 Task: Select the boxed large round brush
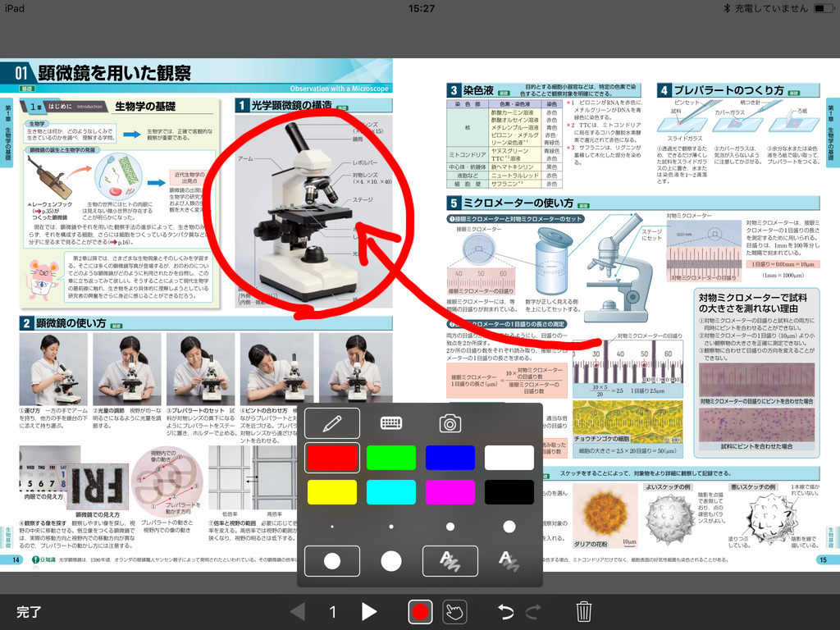332,561
